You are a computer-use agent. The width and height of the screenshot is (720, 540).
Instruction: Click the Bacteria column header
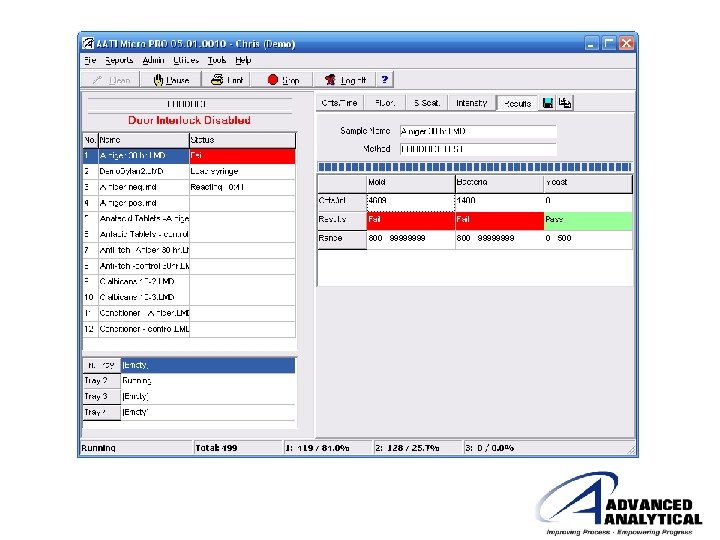(x=499, y=183)
